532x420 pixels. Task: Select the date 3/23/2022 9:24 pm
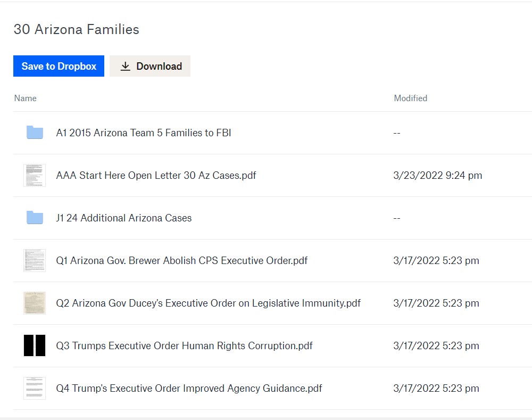(438, 175)
